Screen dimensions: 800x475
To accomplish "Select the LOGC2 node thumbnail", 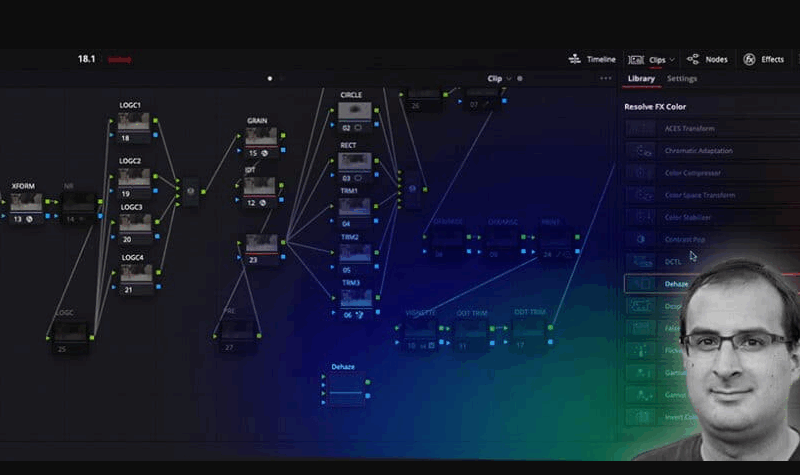I will coord(135,178).
